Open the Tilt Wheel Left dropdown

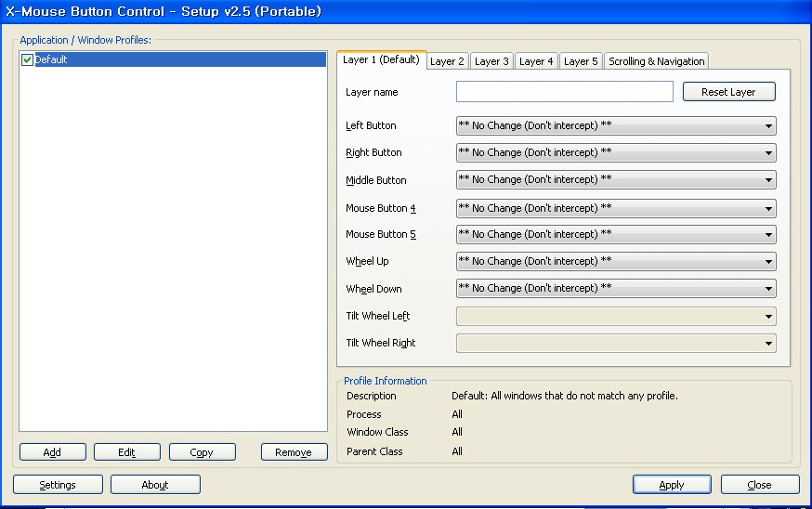tap(616, 317)
